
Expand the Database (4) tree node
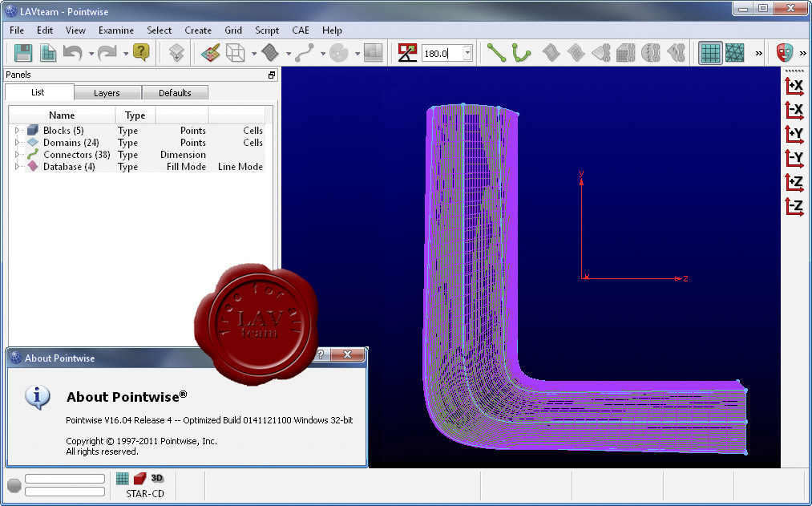(x=17, y=166)
